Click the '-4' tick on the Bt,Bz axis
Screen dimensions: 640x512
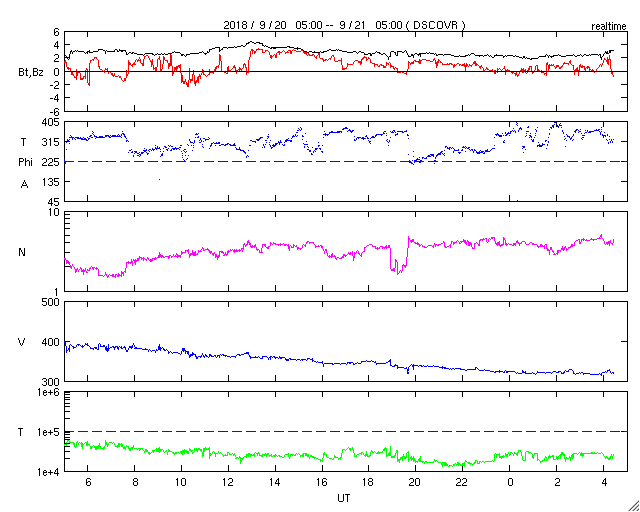(x=55, y=98)
